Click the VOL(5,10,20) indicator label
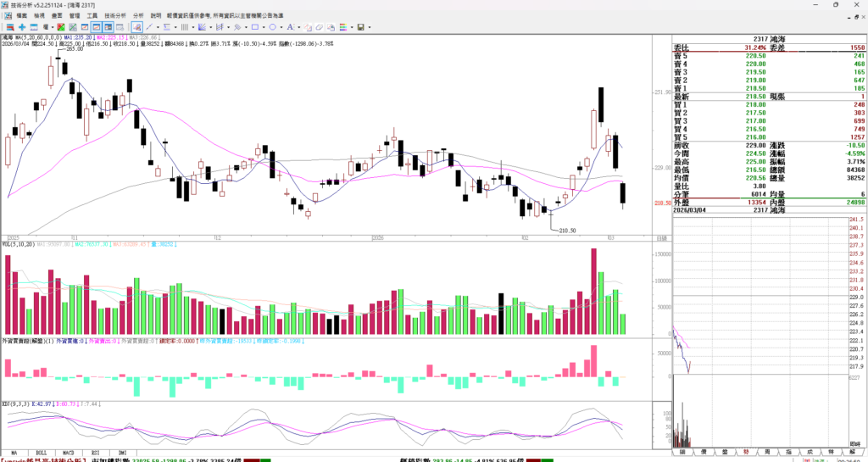This screenshot has height=462, width=868. coord(19,244)
